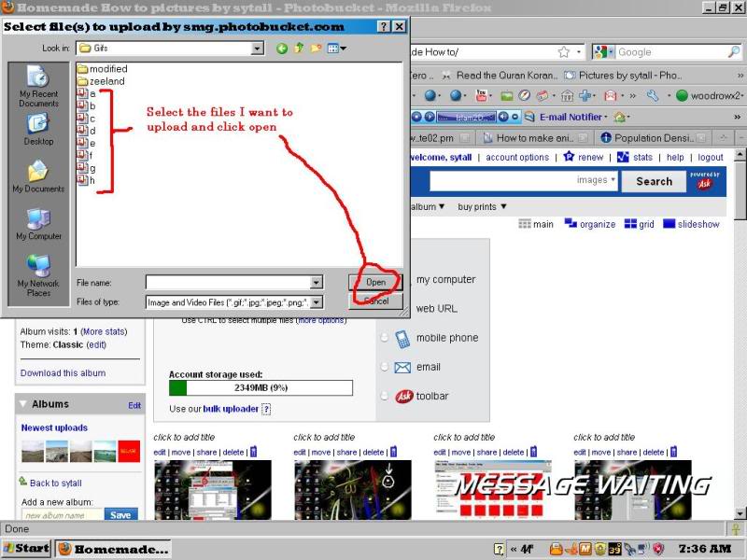Click the Up One Level folder icon
Screen dimensions: 747x560
[x=299, y=48]
